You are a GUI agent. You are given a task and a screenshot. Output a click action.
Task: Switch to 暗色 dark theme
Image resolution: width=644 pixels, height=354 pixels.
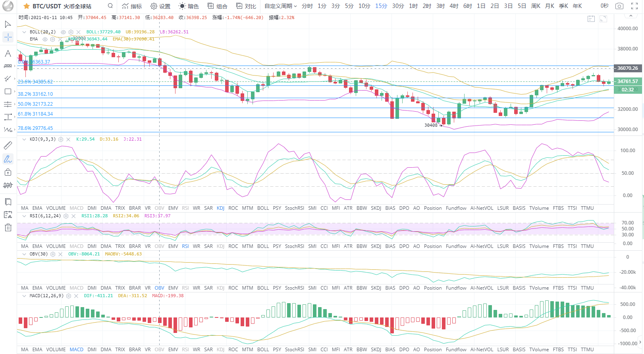point(189,6)
